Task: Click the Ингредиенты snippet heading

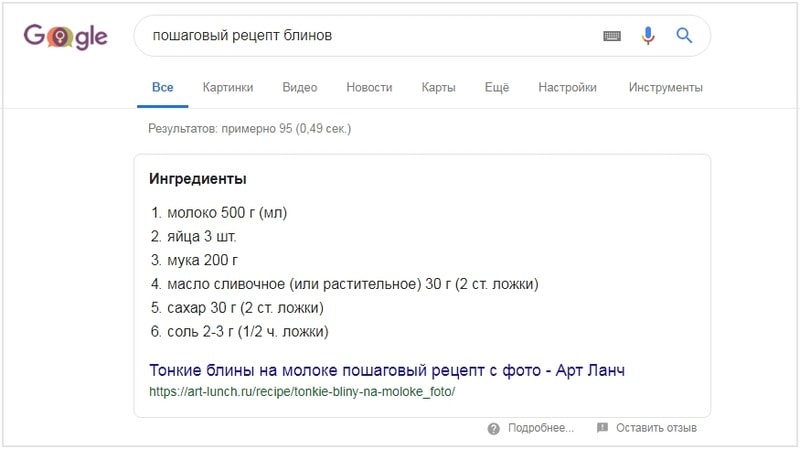Action: 197,179
